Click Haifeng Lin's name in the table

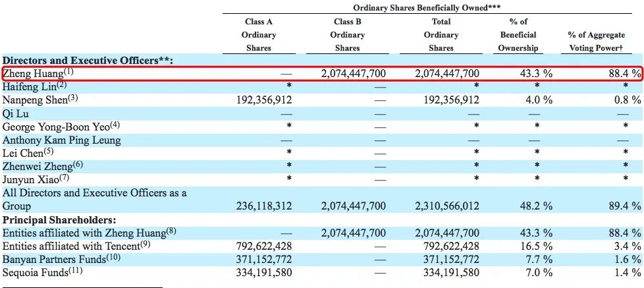31,86
